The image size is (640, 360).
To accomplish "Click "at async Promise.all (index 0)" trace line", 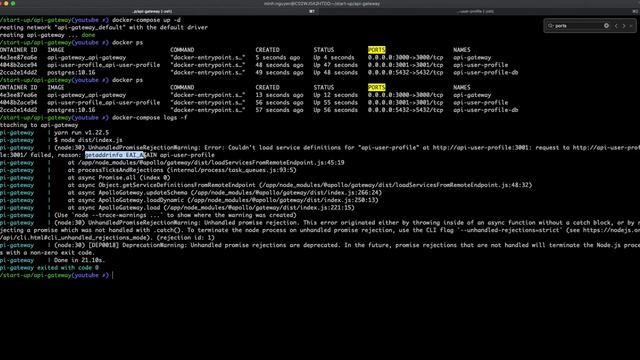I will [119, 178].
